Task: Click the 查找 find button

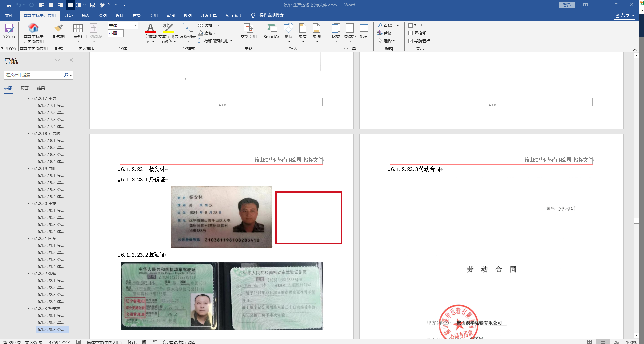Action: tap(385, 25)
